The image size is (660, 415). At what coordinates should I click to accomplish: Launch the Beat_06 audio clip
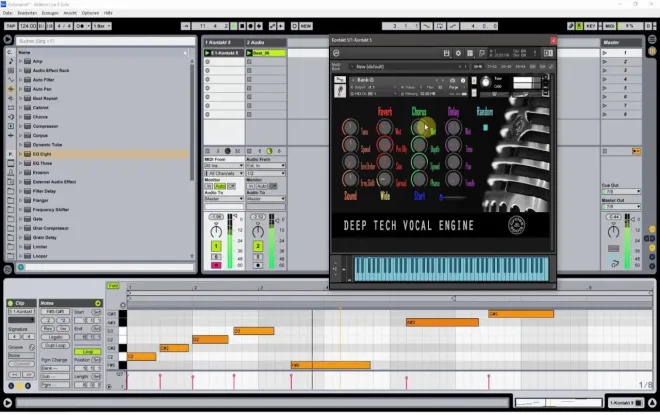(x=249, y=53)
